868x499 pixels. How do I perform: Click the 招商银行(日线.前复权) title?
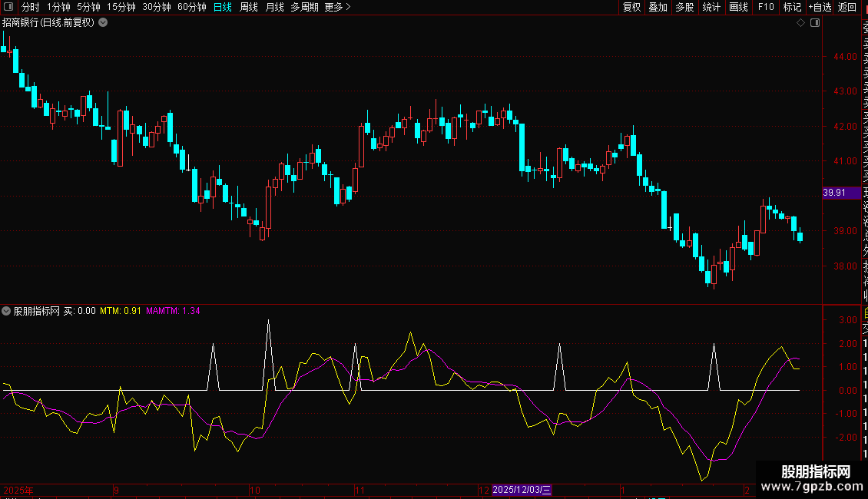click(48, 23)
